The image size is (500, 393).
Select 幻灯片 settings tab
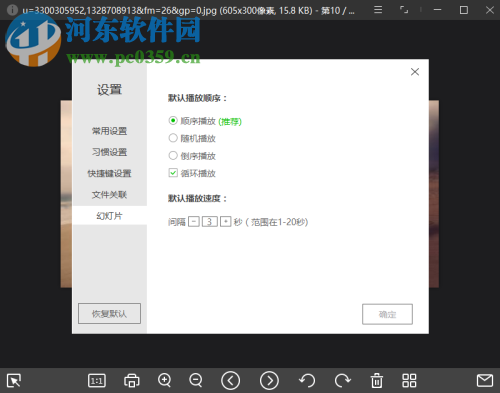coord(109,216)
